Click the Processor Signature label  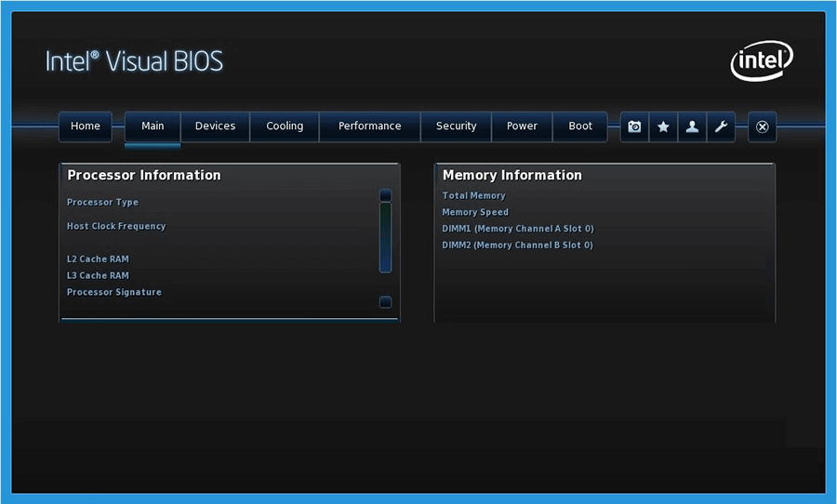coord(114,292)
